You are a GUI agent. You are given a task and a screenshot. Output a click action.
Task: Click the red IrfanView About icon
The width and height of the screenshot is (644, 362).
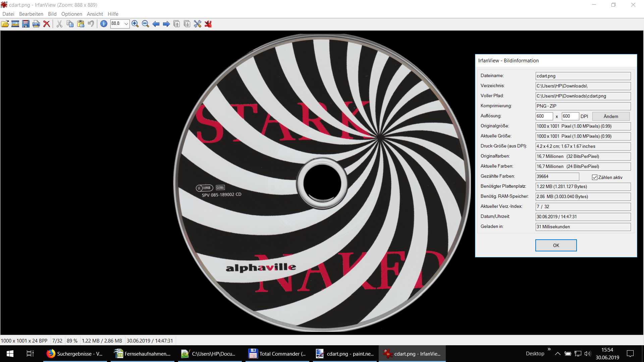pos(208,24)
